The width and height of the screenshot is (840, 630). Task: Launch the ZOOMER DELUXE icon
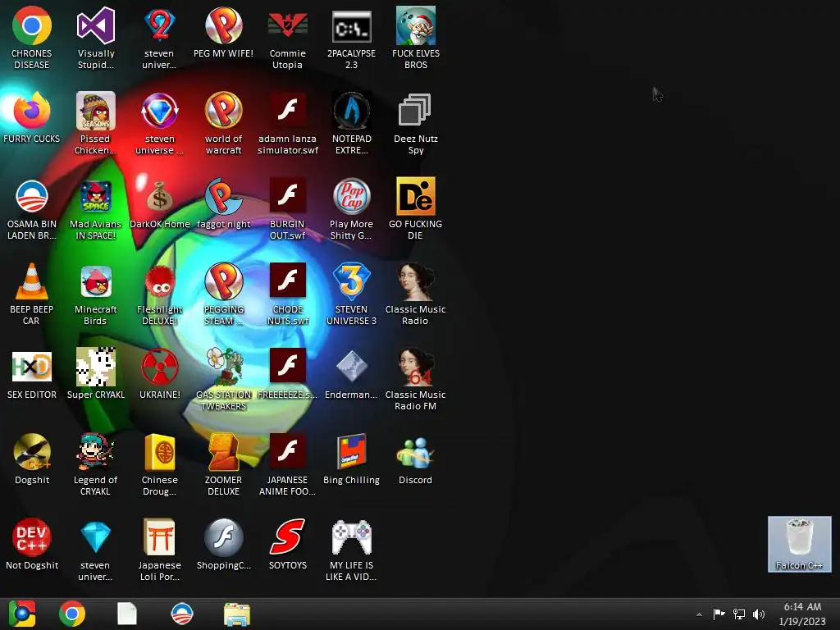coord(223,452)
